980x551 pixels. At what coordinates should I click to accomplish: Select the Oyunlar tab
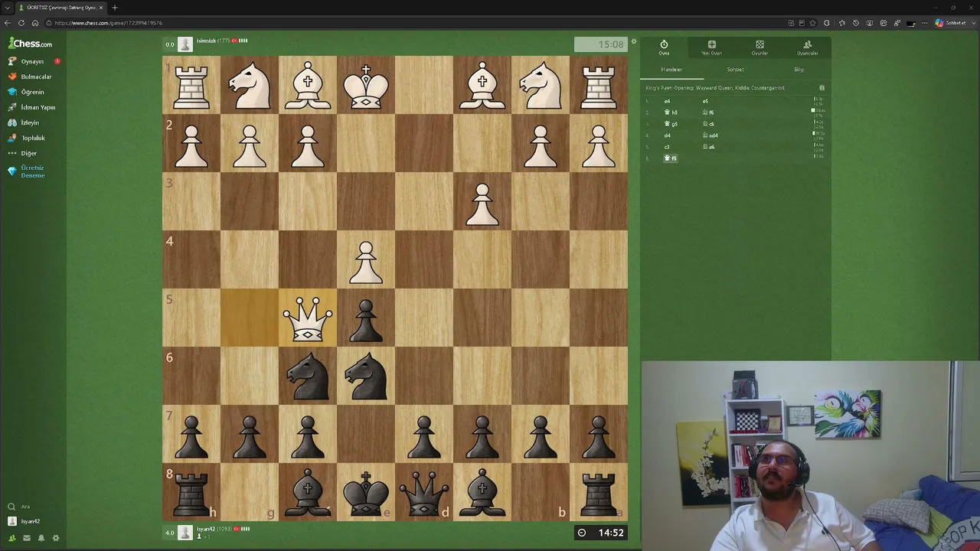759,47
